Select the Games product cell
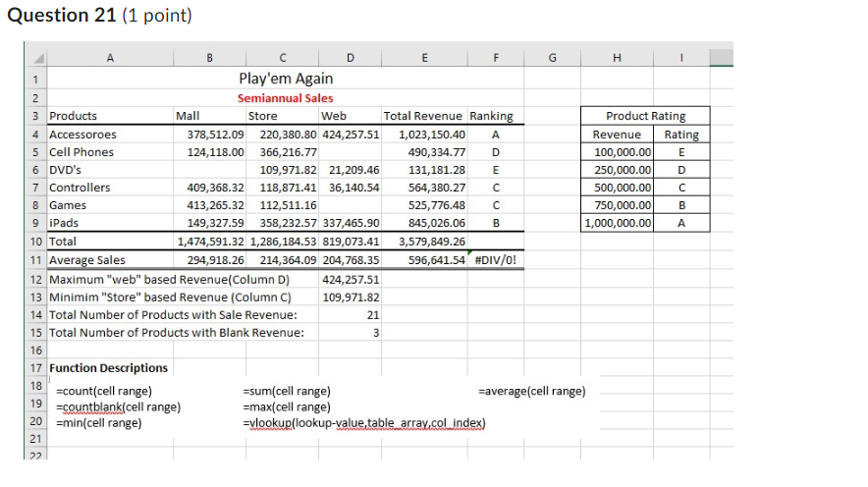 pyautogui.click(x=68, y=205)
